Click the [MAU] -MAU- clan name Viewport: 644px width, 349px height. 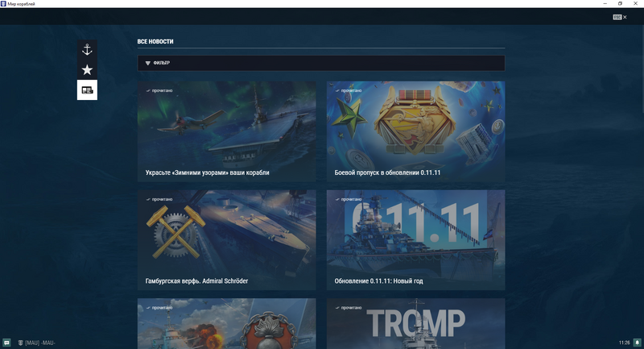(x=40, y=343)
